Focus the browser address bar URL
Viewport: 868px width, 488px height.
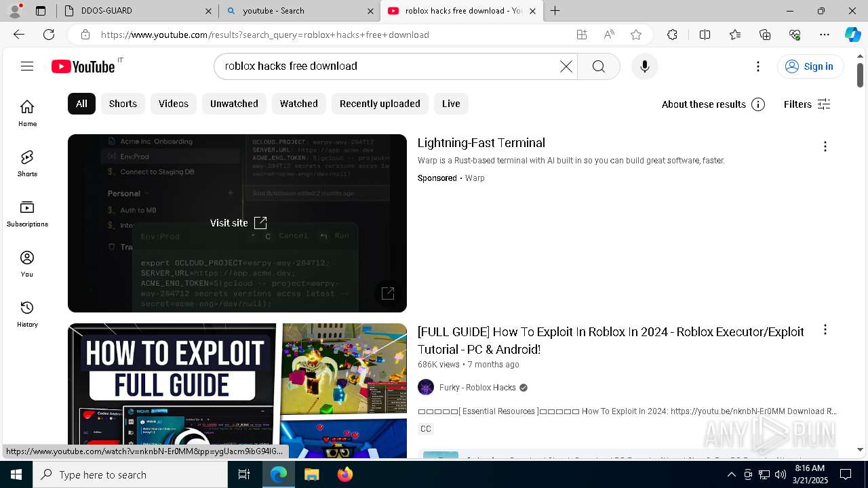coord(264,35)
